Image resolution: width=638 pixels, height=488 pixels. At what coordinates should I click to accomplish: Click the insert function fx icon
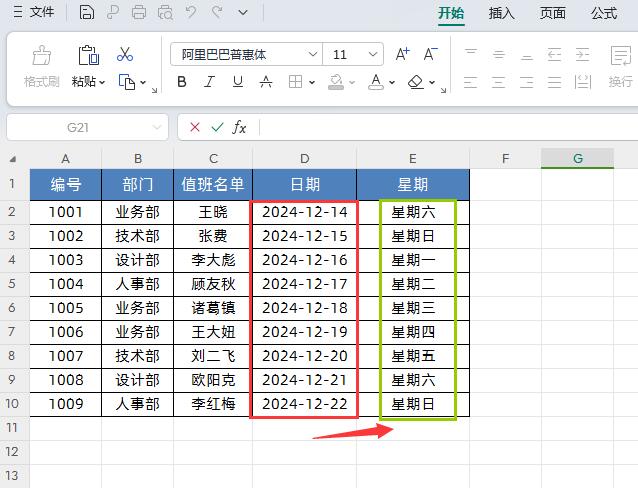[239, 127]
